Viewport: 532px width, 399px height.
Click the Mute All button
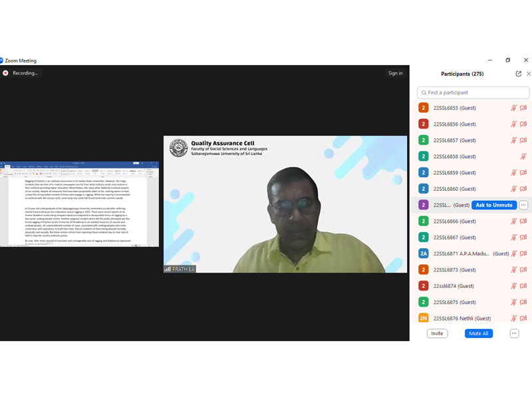tap(479, 333)
